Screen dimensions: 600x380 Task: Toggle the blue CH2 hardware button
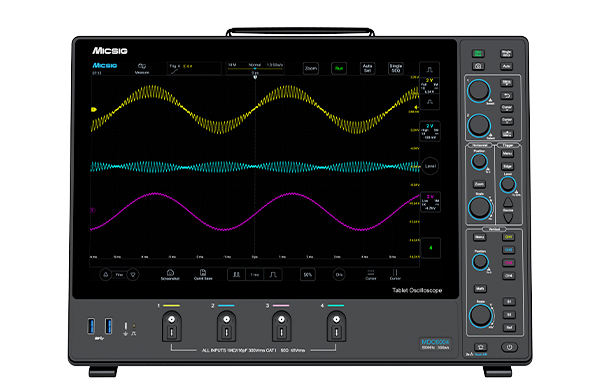pyautogui.click(x=508, y=250)
